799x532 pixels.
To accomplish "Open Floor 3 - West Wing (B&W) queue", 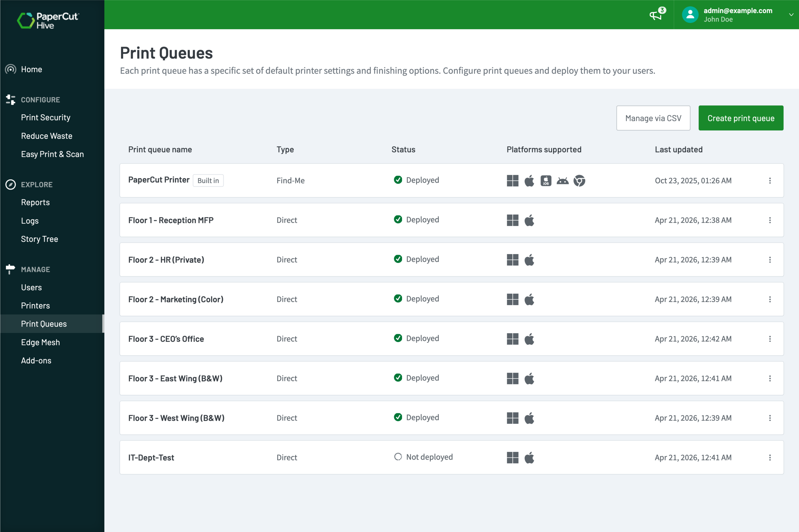I will [x=177, y=418].
